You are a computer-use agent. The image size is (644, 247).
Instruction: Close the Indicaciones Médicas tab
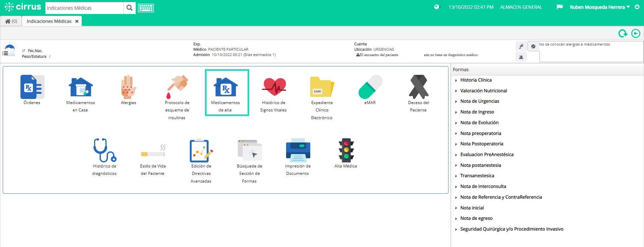77,21
